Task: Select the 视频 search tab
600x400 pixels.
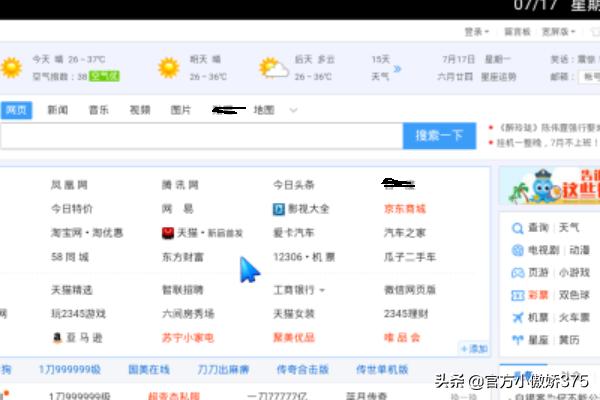Action: 140,110
